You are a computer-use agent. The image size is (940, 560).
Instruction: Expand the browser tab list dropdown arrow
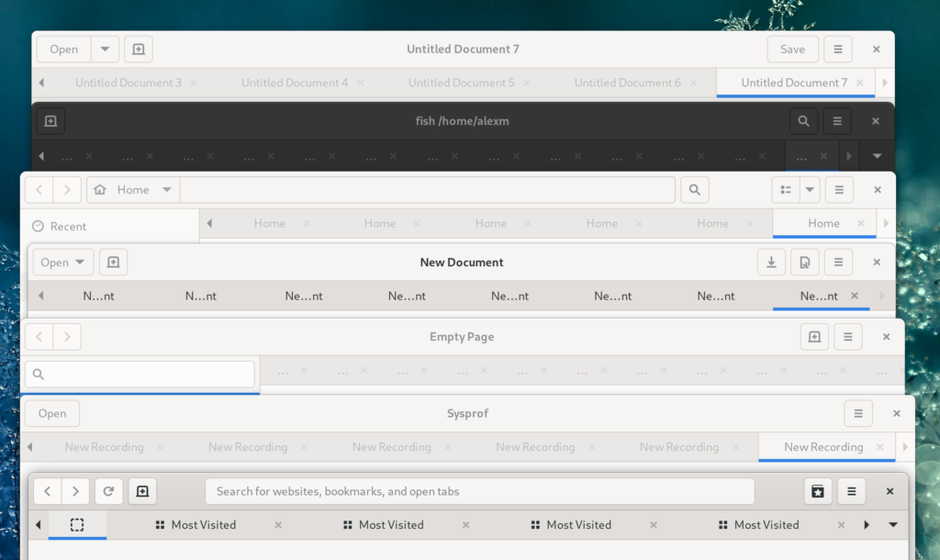click(893, 524)
